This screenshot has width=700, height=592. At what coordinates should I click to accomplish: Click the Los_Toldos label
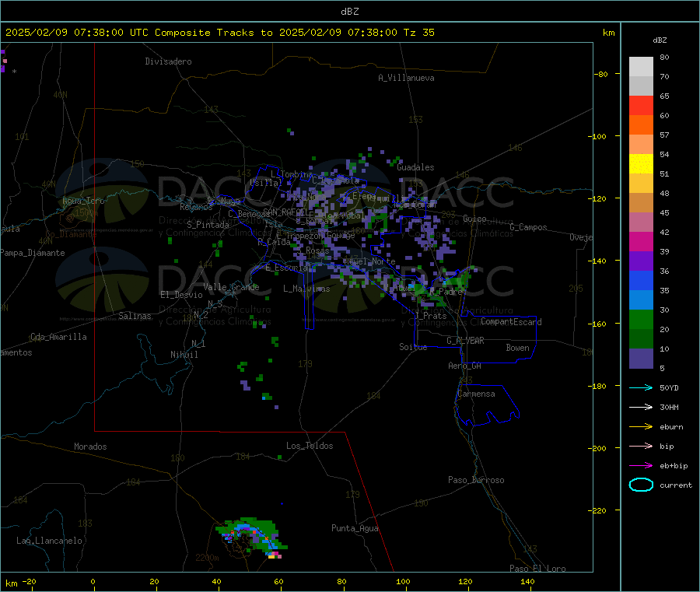310,446
